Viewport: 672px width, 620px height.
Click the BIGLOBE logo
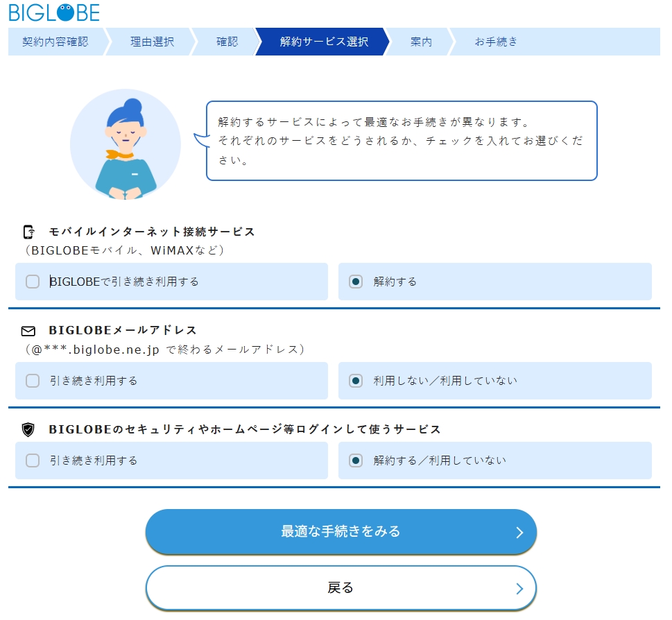pyautogui.click(x=54, y=13)
